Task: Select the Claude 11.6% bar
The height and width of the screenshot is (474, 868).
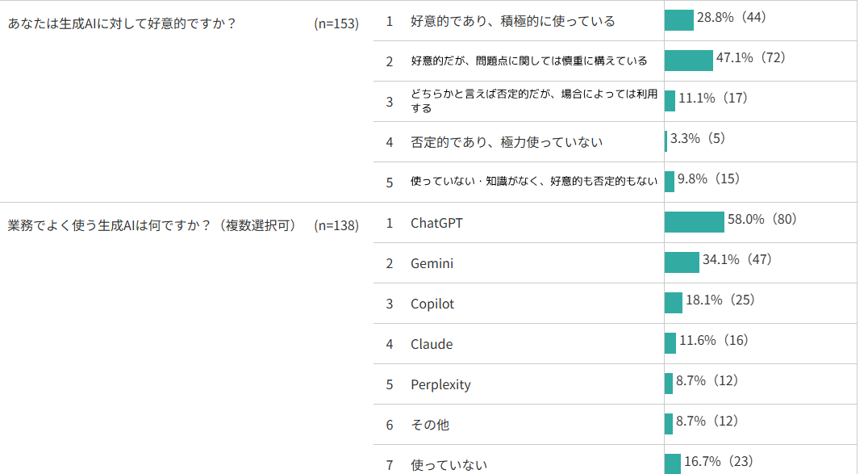Action: point(670,343)
